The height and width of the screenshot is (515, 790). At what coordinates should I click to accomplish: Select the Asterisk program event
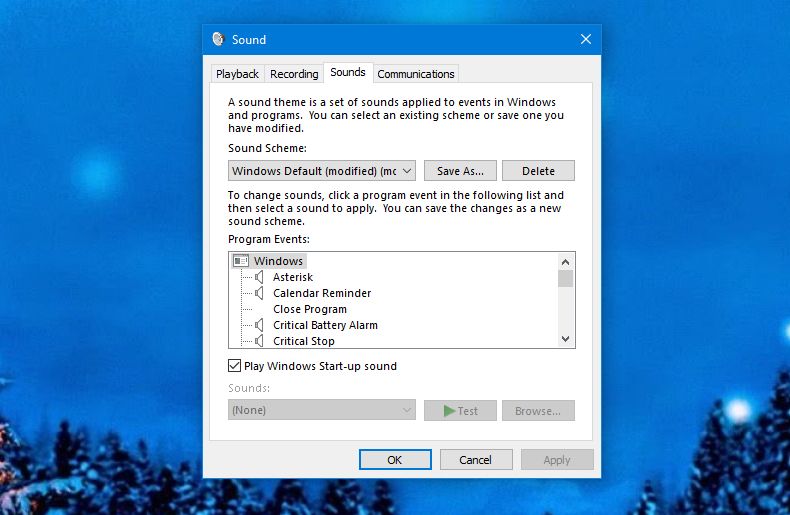click(x=293, y=277)
